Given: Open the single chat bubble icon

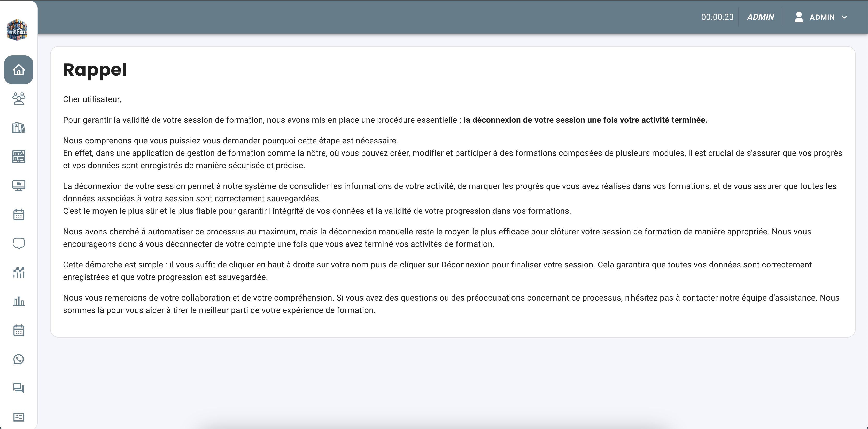Looking at the screenshot, I should pos(19,243).
